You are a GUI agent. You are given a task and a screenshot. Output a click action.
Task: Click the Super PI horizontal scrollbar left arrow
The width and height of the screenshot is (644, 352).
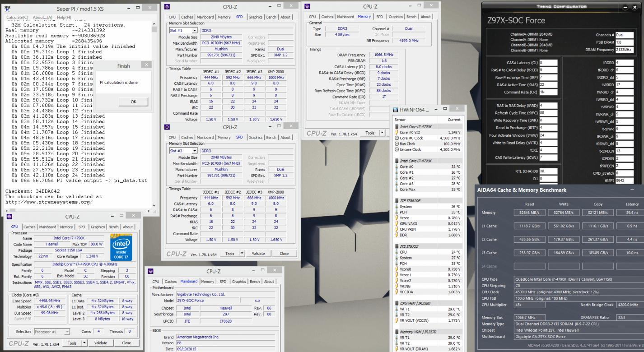7,210
